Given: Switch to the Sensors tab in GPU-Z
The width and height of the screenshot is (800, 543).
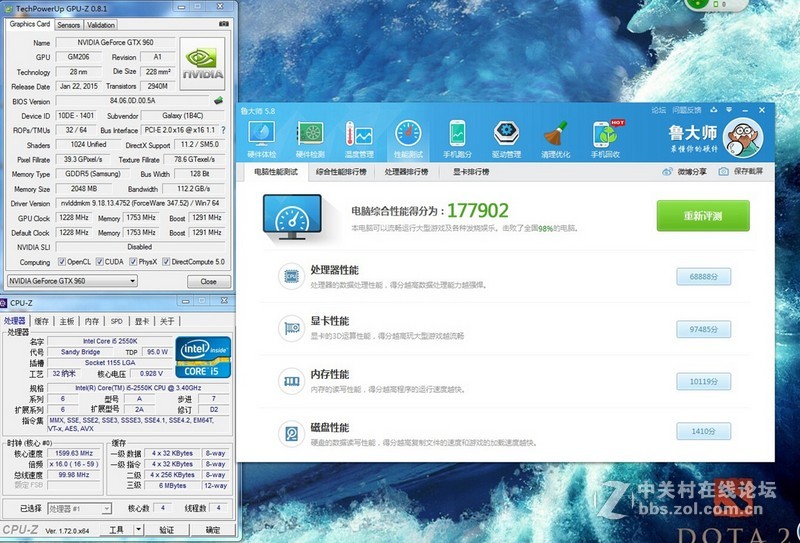Looking at the screenshot, I should coord(68,24).
